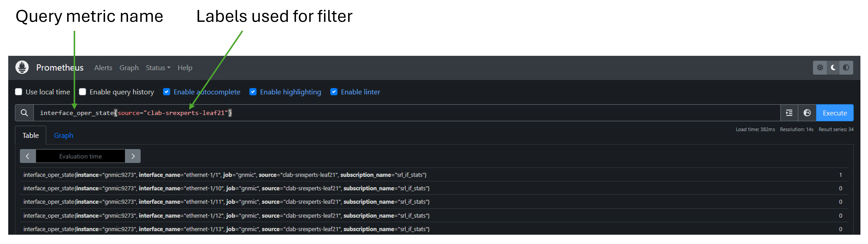Advance evaluation time with right arrow
Image resolution: width=868 pixels, height=244 pixels.
click(133, 156)
